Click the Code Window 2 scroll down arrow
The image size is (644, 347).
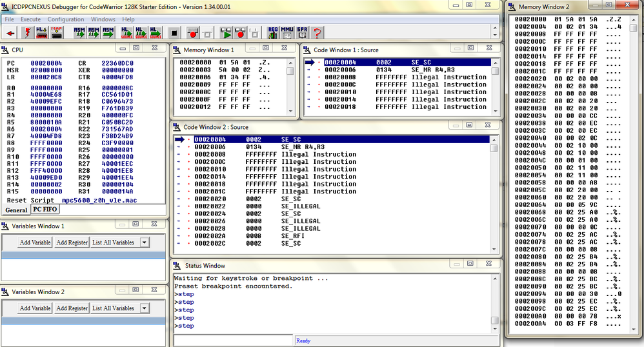(494, 249)
